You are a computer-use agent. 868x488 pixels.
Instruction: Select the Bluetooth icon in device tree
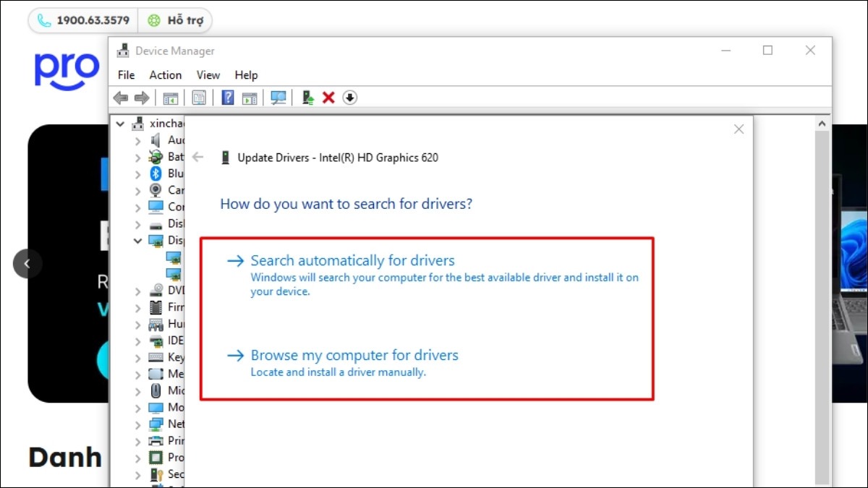156,174
